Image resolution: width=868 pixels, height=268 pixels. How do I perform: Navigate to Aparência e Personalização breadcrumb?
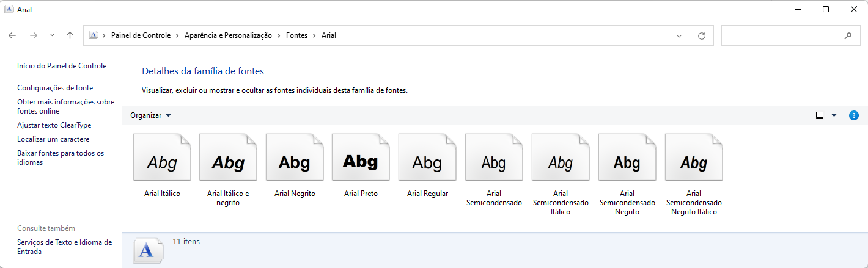tap(228, 35)
